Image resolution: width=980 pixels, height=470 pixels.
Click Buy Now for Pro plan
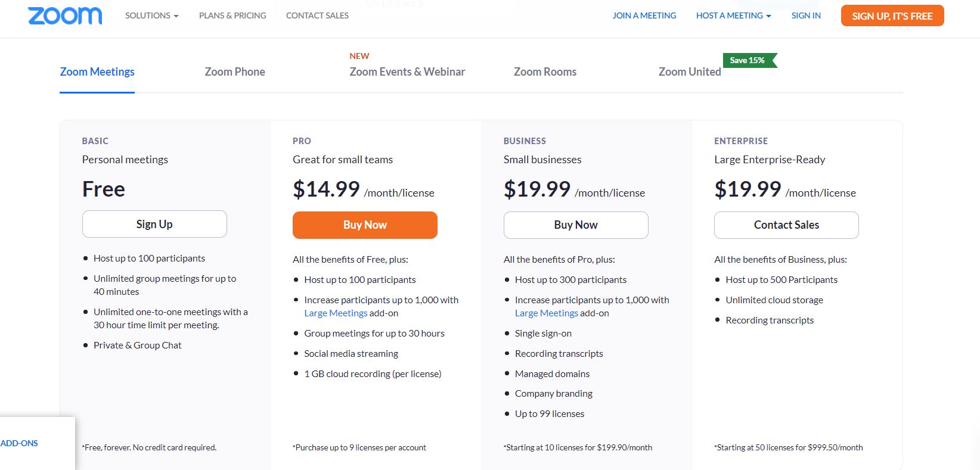click(365, 225)
